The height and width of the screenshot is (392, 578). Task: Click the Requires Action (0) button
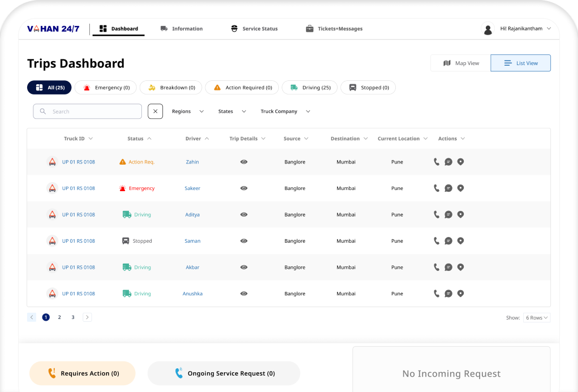point(83,373)
